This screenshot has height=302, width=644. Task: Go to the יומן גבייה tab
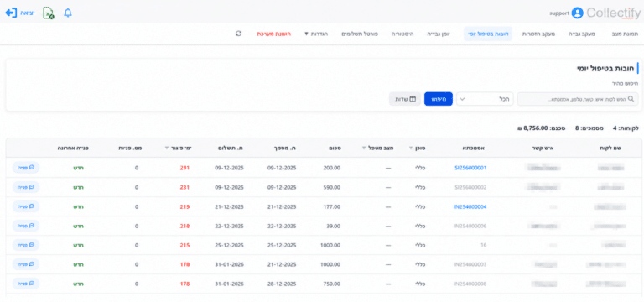tap(439, 34)
